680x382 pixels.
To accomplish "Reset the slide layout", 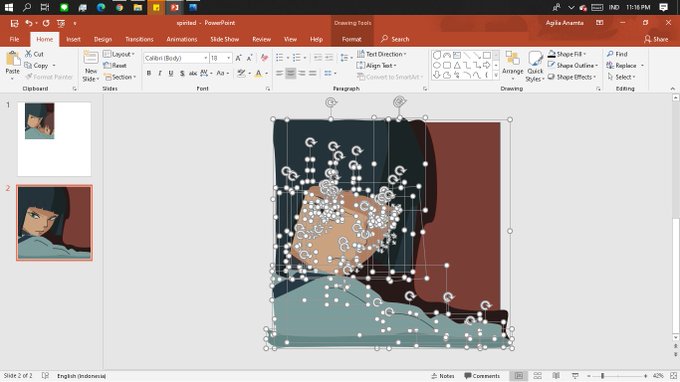I will pos(115,65).
